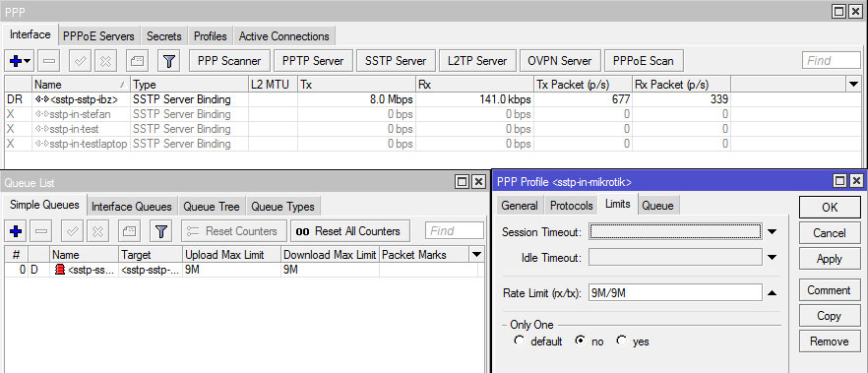
Task: Switch to the Secrets tab
Action: (x=163, y=36)
